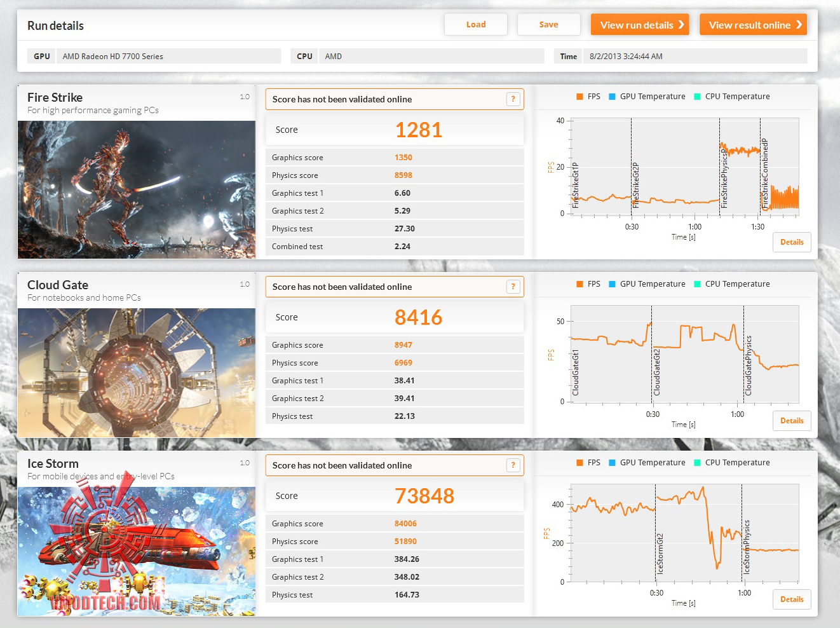Click Cloud Gate Physics test value 22.13
Viewport: 840px width, 628px height.
pos(405,416)
